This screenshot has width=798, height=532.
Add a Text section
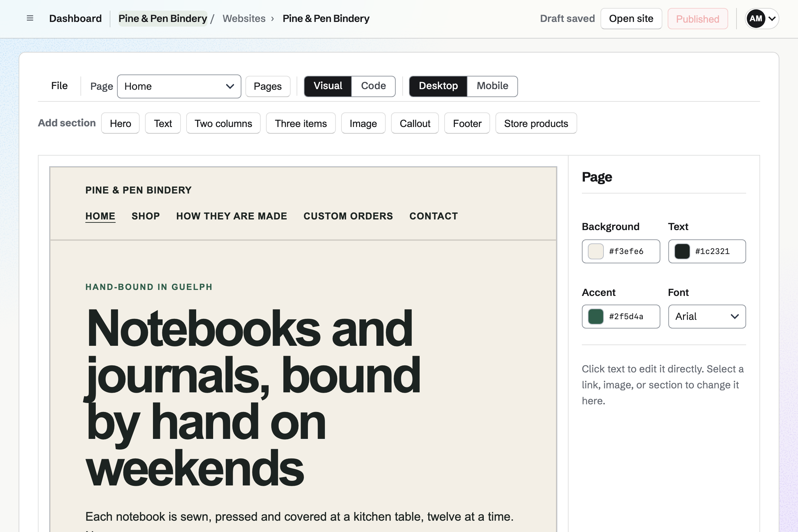tap(163, 123)
